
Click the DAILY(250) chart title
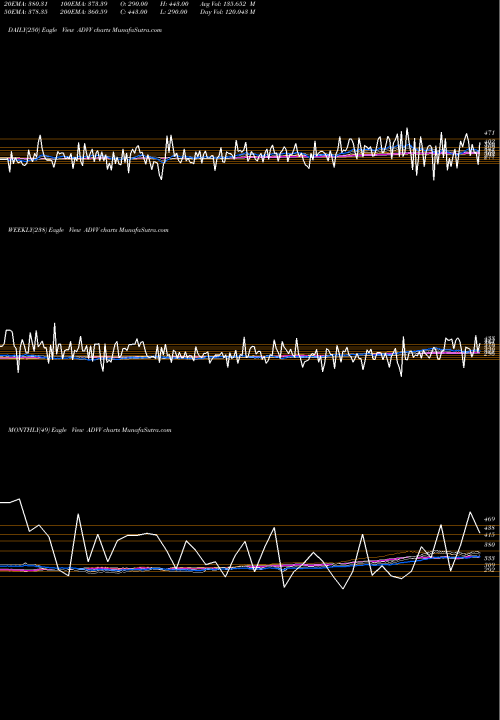coord(85,30)
